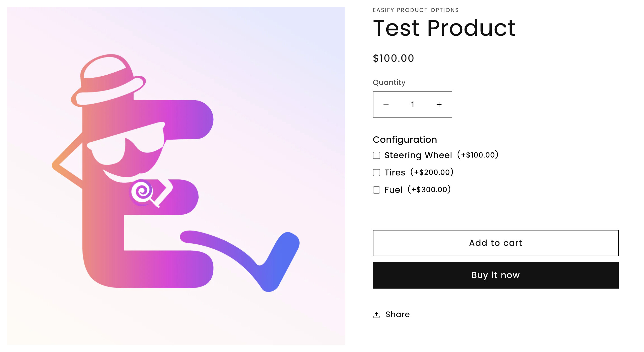Open the Easify mascot product image

(176, 175)
